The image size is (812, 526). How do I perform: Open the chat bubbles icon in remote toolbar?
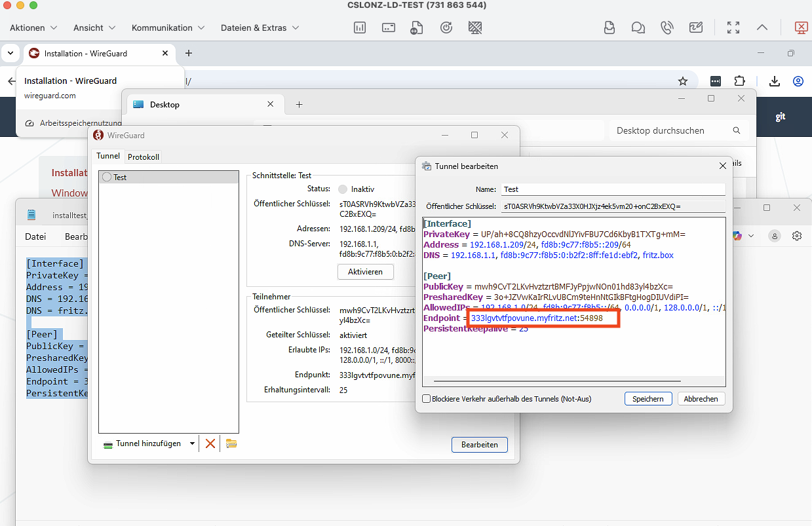point(638,28)
